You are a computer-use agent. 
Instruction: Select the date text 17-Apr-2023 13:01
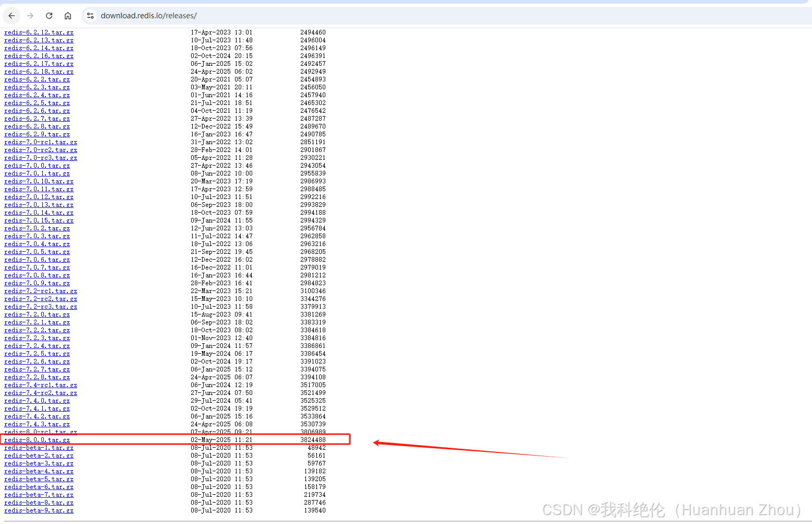point(221,32)
